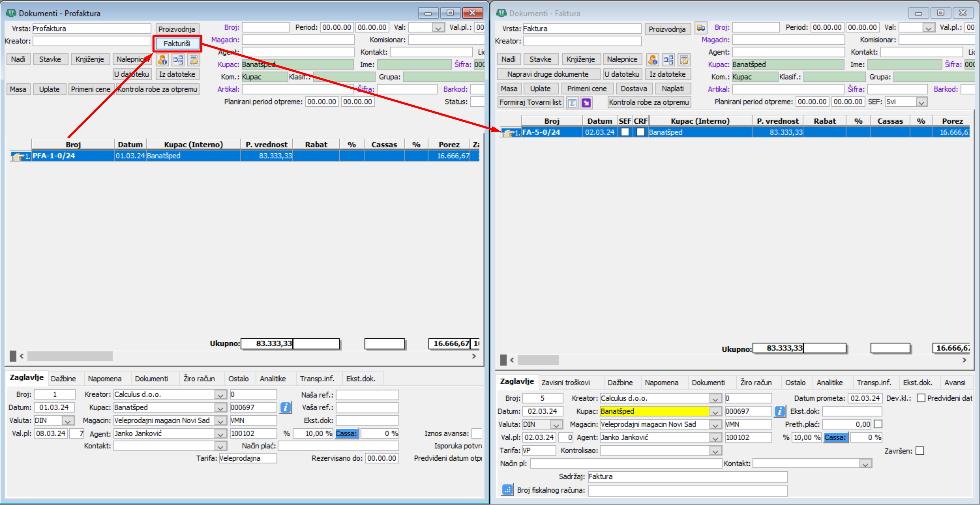Screen dimensions: 980x505
Task: Open Napomena tab in Profaktura
Action: click(105, 379)
